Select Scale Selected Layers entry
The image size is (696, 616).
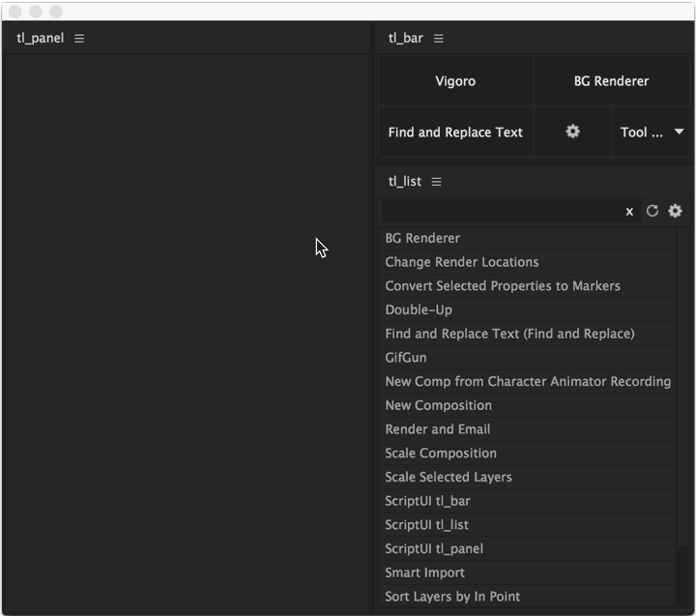(528, 477)
